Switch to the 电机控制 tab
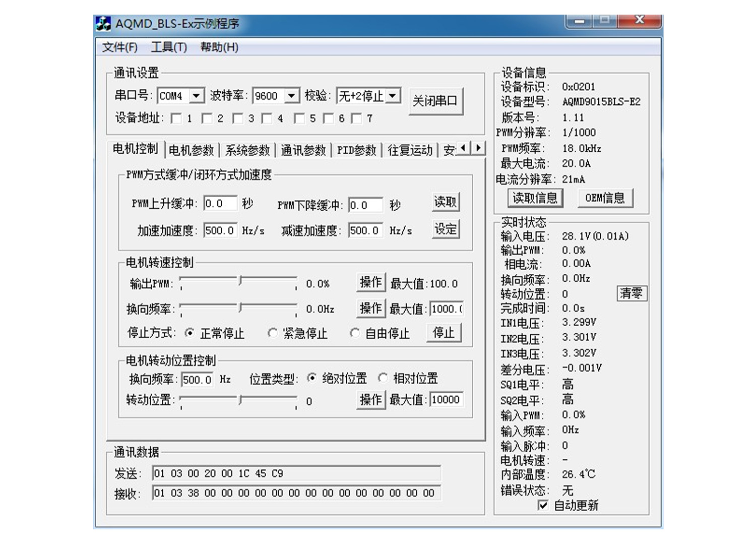 pyautogui.click(x=136, y=149)
